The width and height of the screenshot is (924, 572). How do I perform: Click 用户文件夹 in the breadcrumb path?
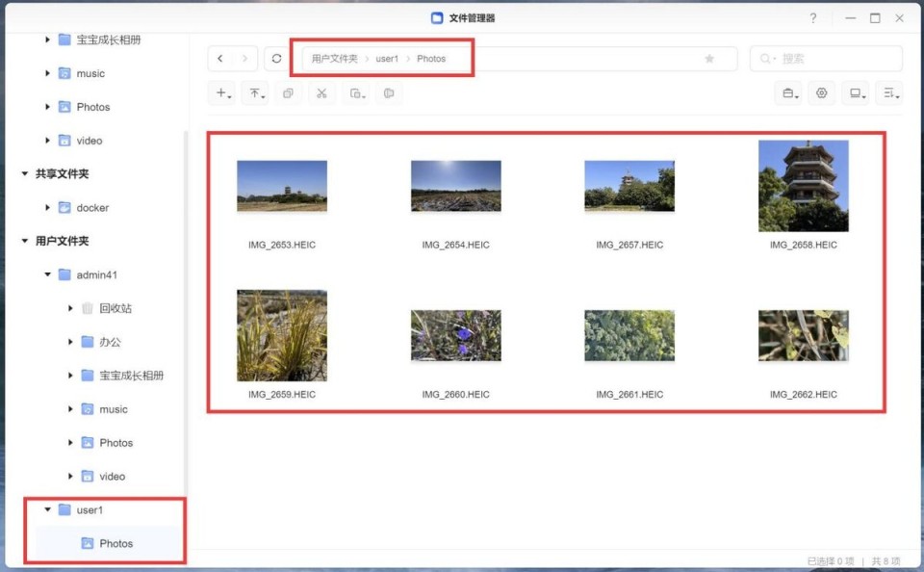click(x=334, y=59)
